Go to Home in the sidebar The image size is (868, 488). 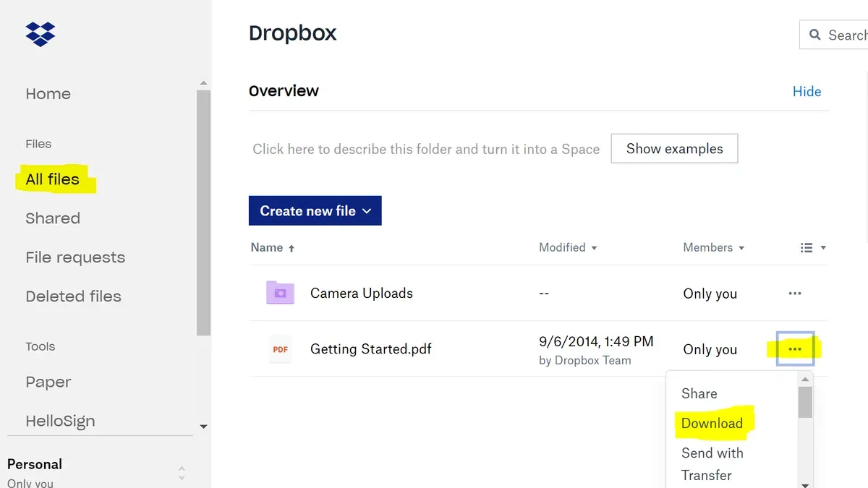48,93
